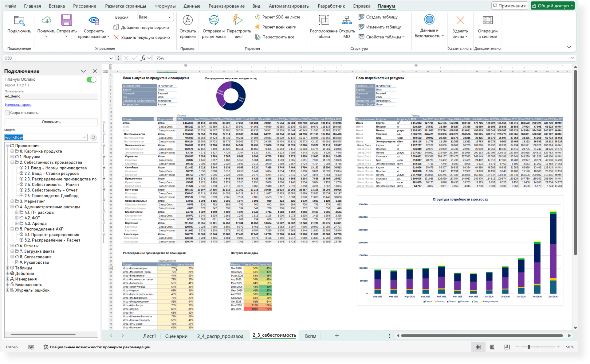Click Создать таблицу in the ribbon
This screenshot has height=364, width=590.
click(378, 17)
